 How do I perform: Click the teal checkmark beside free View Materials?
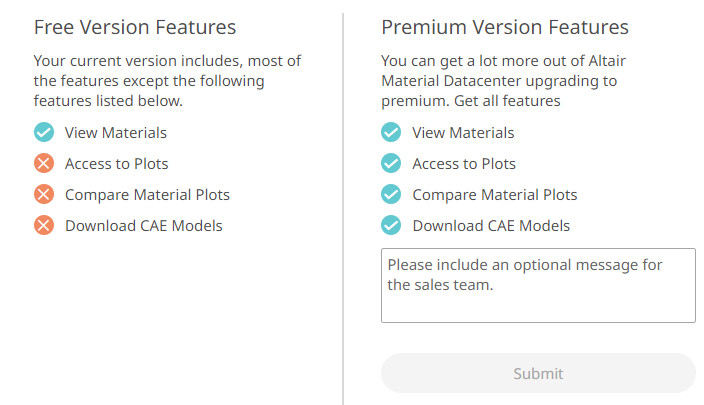coord(43,132)
